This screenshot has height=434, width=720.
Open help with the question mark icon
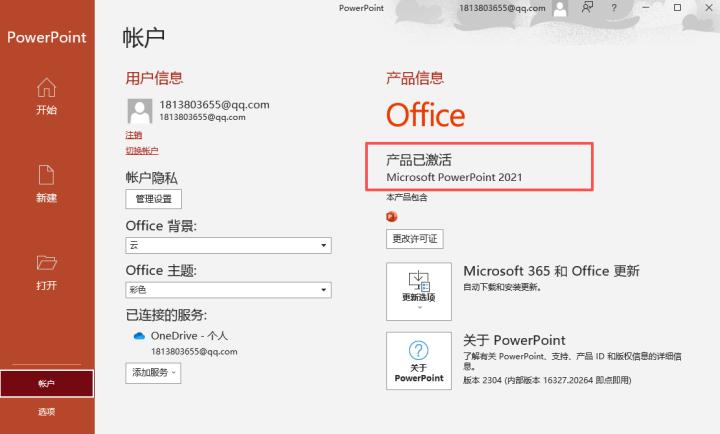click(x=614, y=8)
